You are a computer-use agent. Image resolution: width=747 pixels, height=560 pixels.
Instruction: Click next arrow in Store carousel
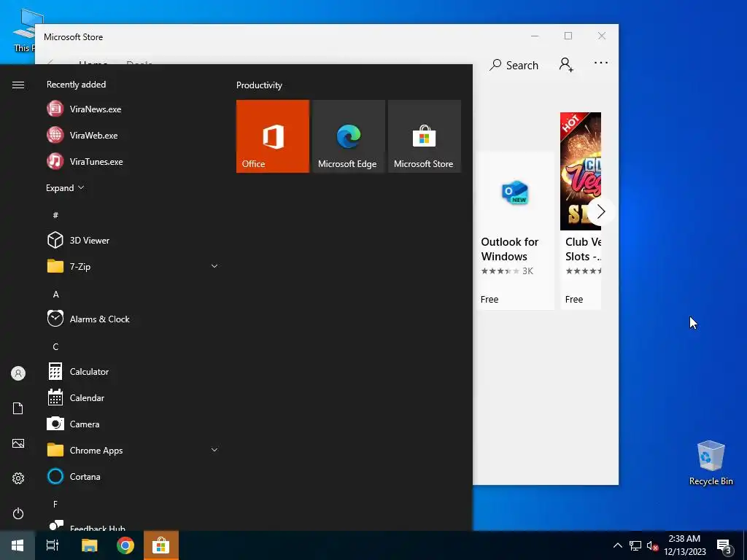coord(600,211)
